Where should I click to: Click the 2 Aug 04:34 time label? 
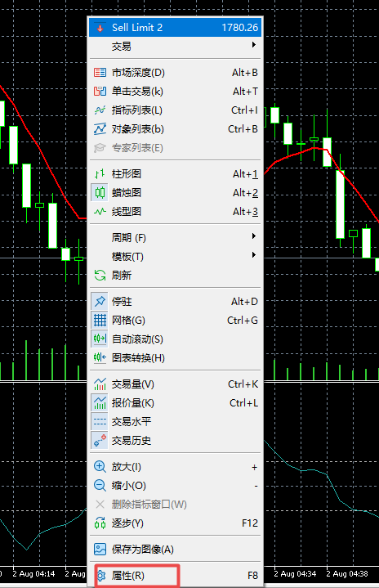pyautogui.click(x=295, y=574)
